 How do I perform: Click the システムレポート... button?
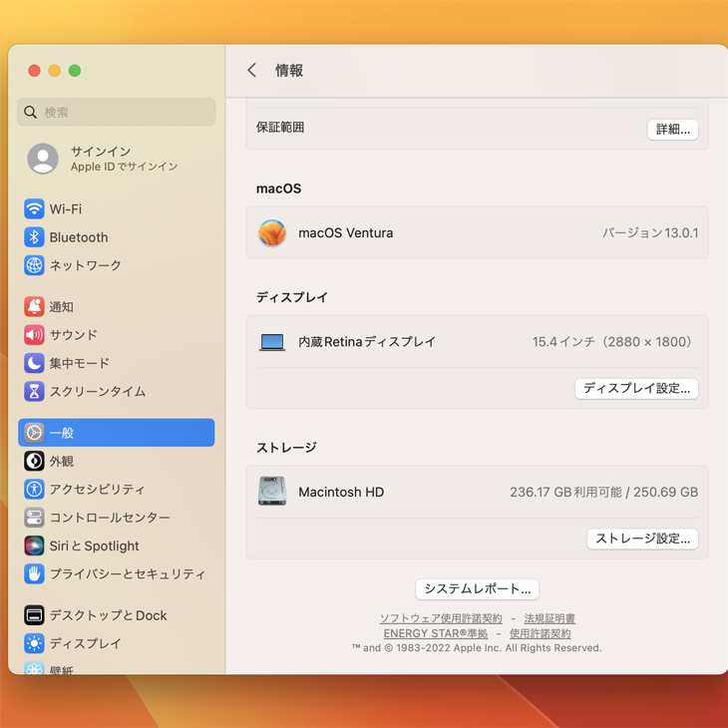tap(478, 589)
